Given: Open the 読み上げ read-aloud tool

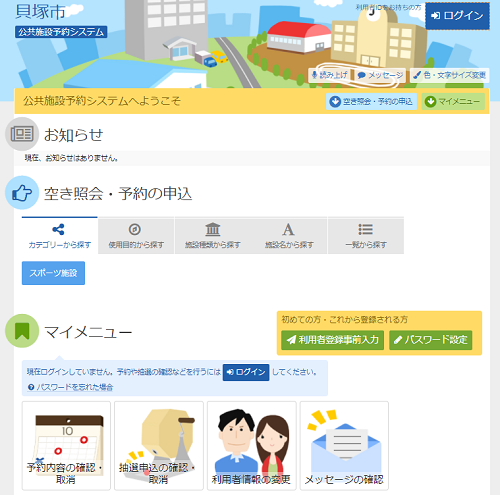Looking at the screenshot, I should point(330,75).
